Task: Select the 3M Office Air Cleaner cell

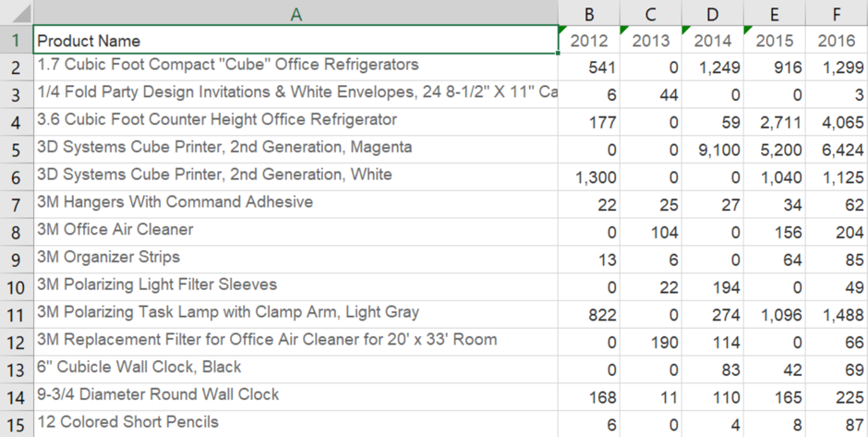Action: click(x=295, y=232)
